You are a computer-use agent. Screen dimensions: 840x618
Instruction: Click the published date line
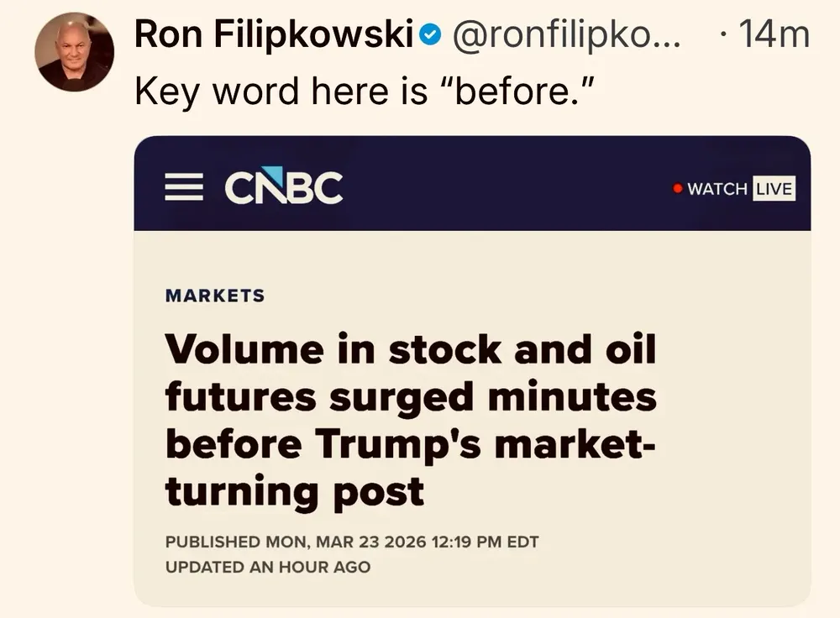click(352, 542)
